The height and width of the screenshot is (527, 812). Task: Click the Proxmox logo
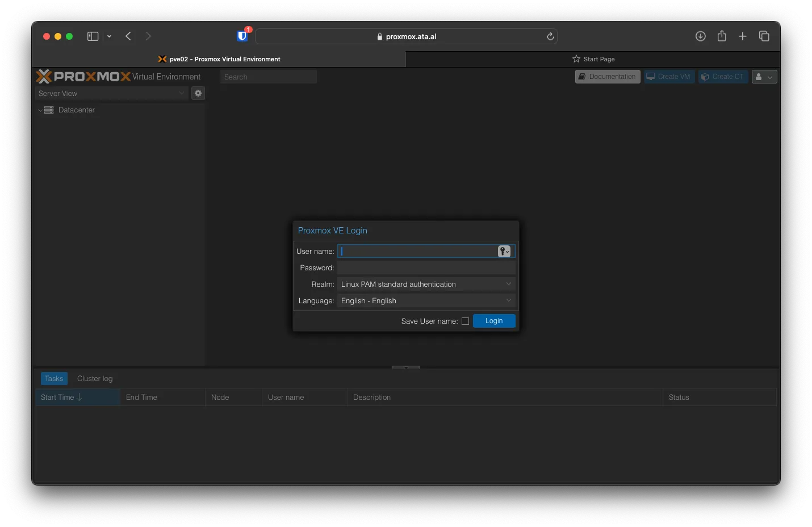pyautogui.click(x=83, y=76)
